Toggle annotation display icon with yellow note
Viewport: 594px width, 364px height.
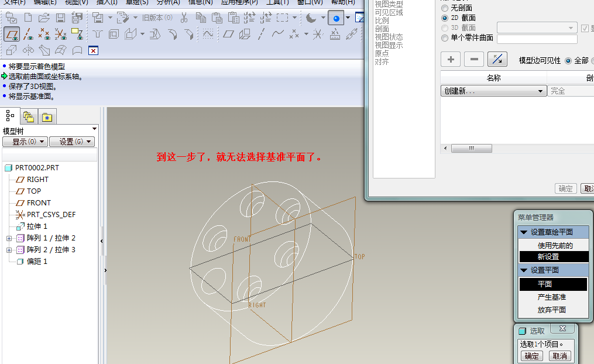[x=77, y=34]
